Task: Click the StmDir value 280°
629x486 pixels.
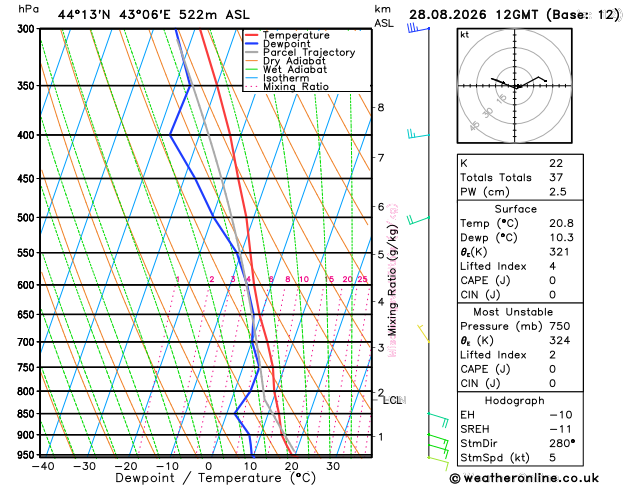Action: (x=562, y=443)
